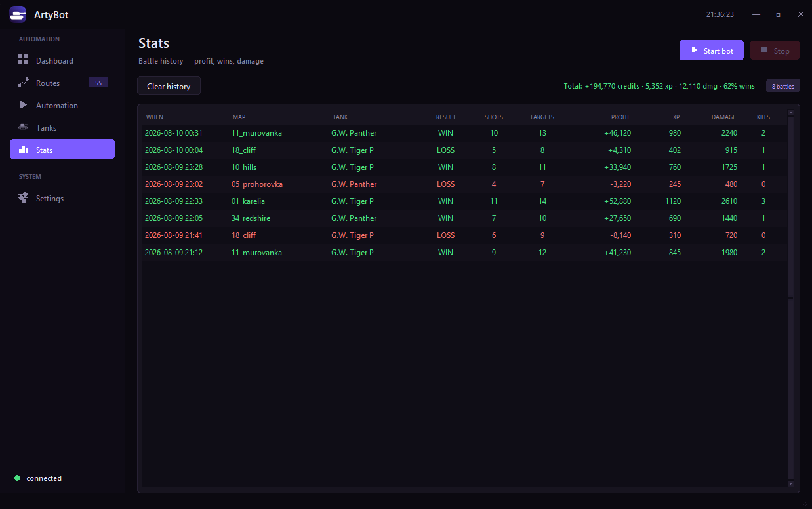Select the 01_karelia battle row
812x509 pixels.
(464, 201)
